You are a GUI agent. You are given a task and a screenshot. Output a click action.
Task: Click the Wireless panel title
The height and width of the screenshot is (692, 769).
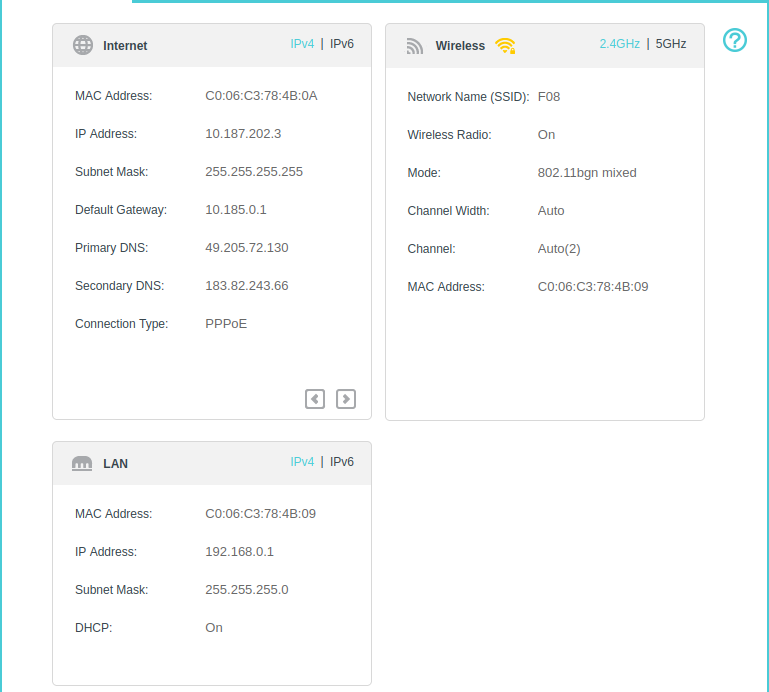[x=460, y=46]
